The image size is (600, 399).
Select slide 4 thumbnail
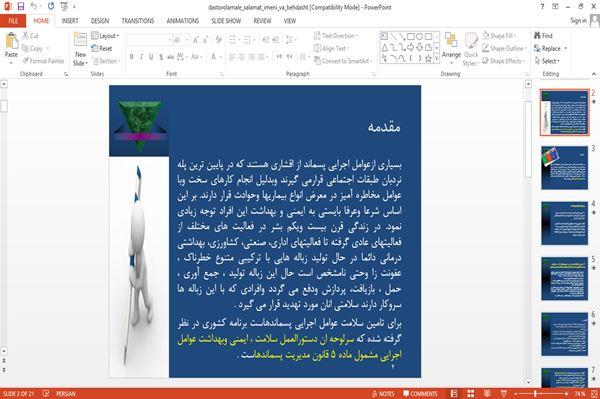[x=564, y=223]
